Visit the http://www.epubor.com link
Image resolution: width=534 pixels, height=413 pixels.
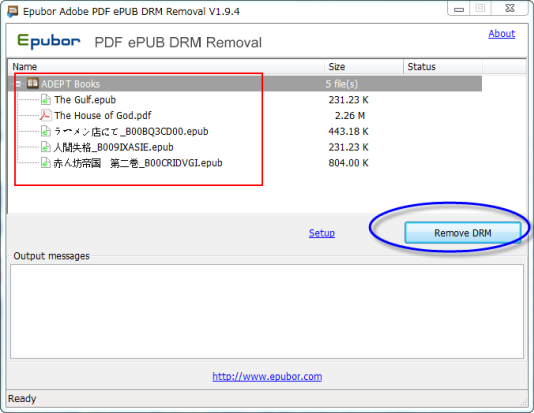click(267, 377)
